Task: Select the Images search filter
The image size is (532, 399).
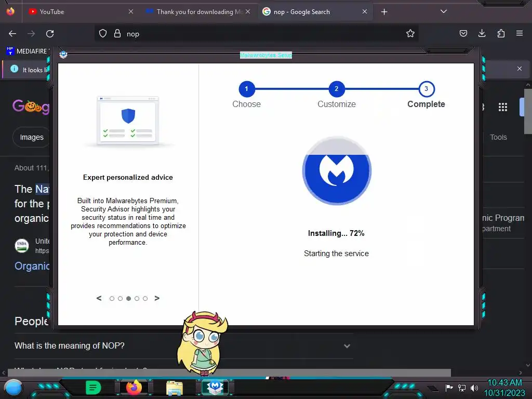Action: pos(31,137)
